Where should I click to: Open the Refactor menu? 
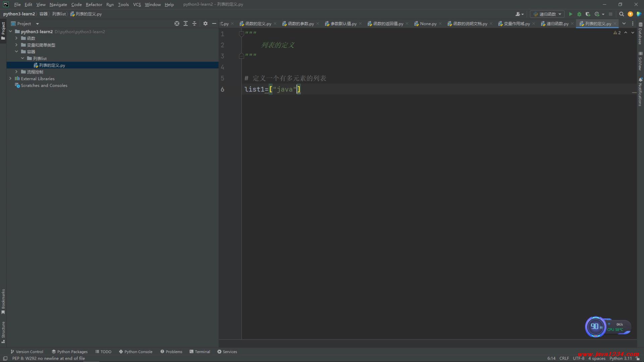[x=94, y=4]
